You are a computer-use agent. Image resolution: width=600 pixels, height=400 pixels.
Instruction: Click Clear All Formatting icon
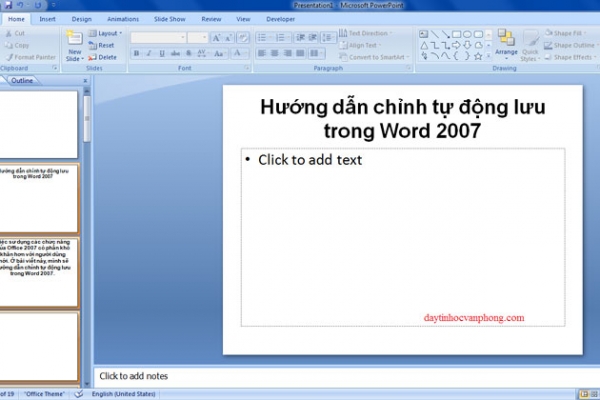(x=243, y=38)
